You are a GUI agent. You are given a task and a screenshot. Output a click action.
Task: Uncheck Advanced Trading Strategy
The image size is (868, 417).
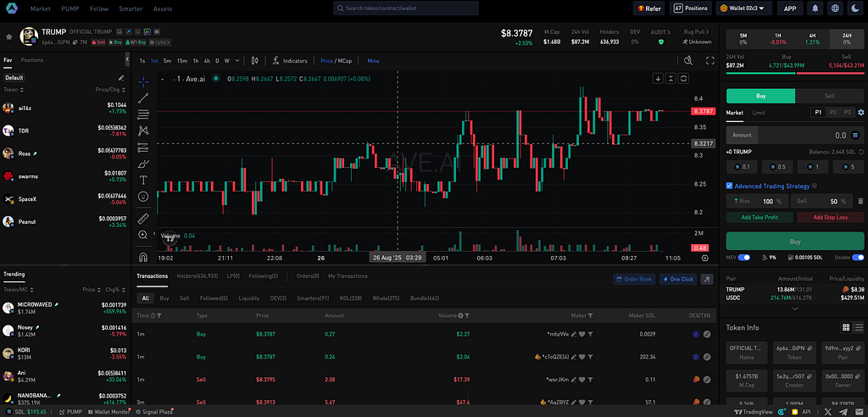pyautogui.click(x=729, y=186)
